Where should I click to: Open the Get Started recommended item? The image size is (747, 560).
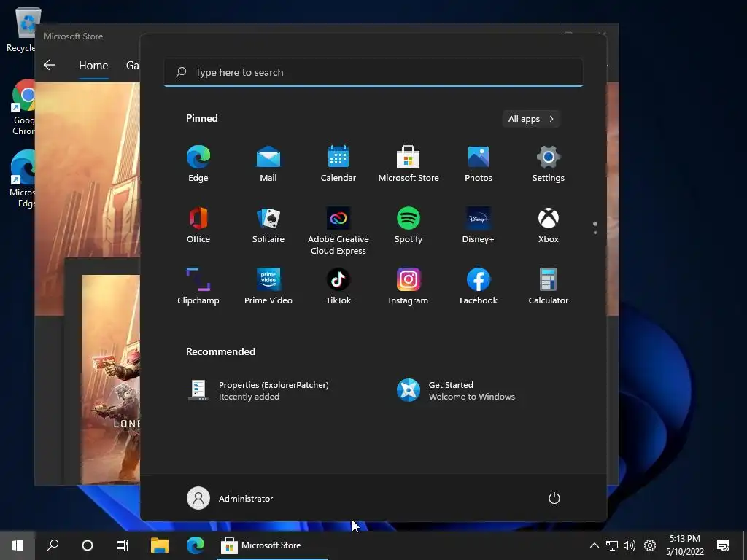coord(457,391)
